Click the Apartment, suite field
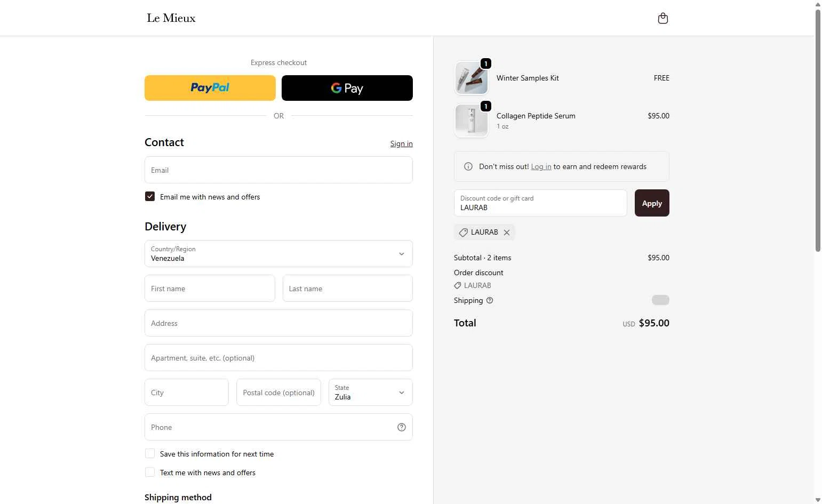This screenshot has height=504, width=822. coord(278,358)
